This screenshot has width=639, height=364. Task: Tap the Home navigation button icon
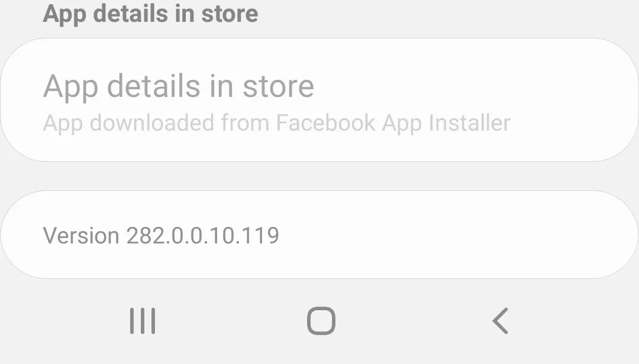(321, 321)
